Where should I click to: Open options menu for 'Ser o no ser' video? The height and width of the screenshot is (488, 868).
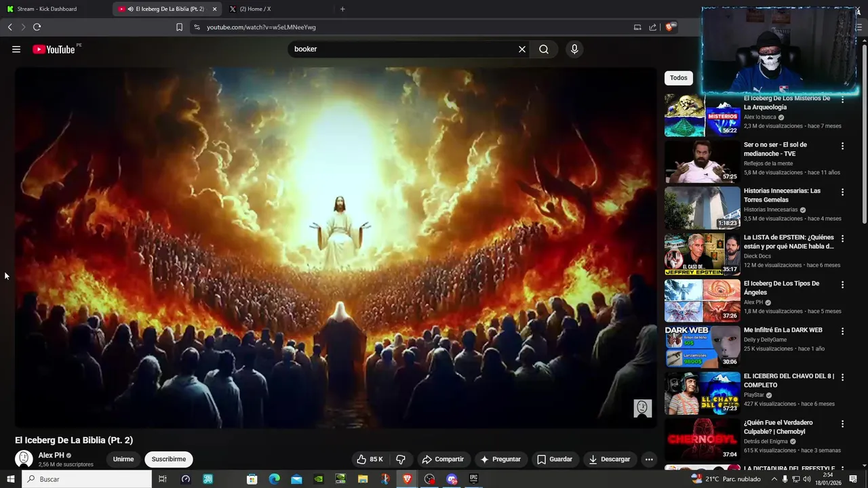point(843,146)
